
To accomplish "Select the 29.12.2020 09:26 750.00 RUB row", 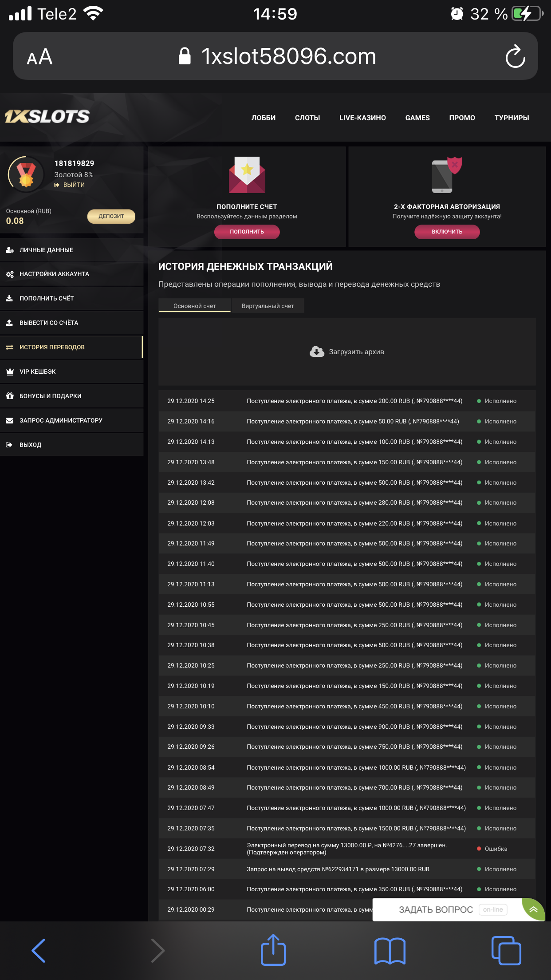I will click(347, 747).
